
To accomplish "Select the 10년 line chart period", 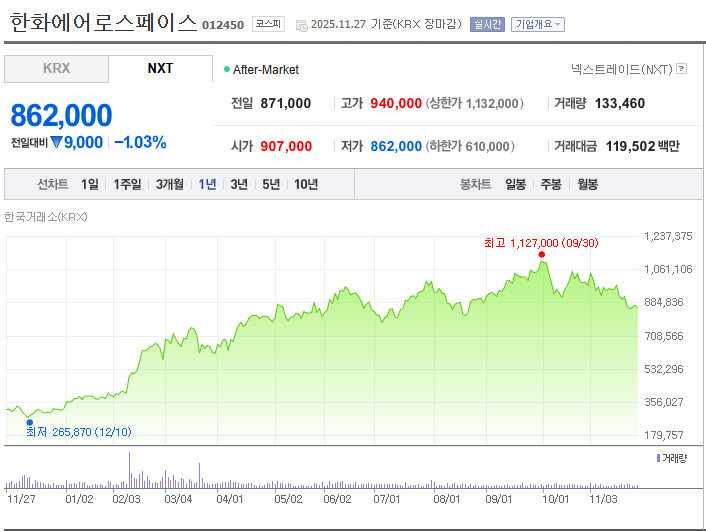I will click(x=306, y=184).
